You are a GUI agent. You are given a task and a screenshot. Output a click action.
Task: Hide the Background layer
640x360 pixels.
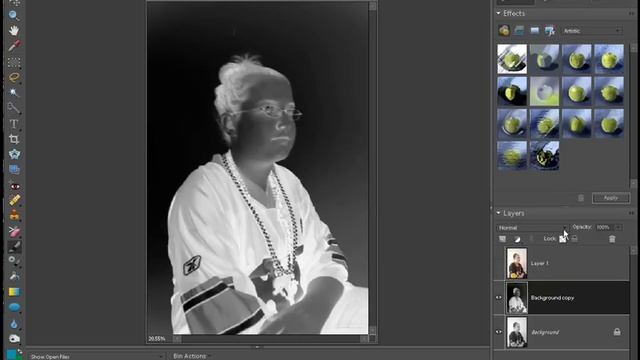pyautogui.click(x=499, y=332)
